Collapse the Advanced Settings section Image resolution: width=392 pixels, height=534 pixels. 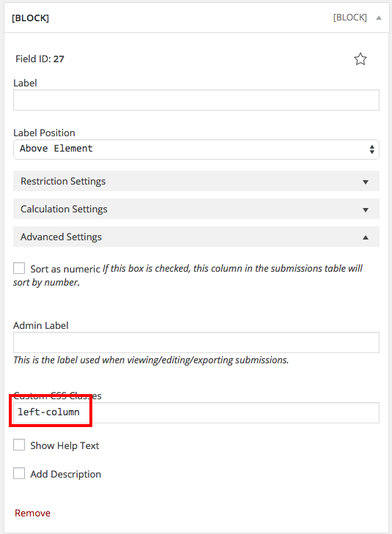pyautogui.click(x=196, y=237)
